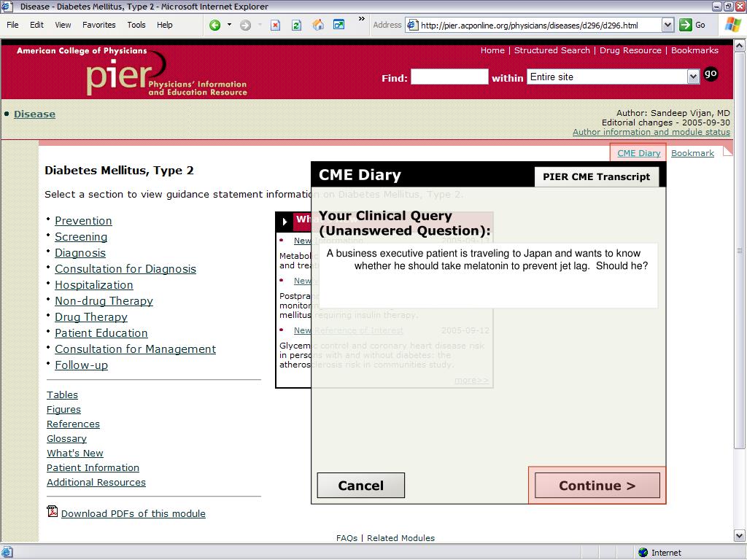Open the Back button history dropdown arrow

[229, 25]
